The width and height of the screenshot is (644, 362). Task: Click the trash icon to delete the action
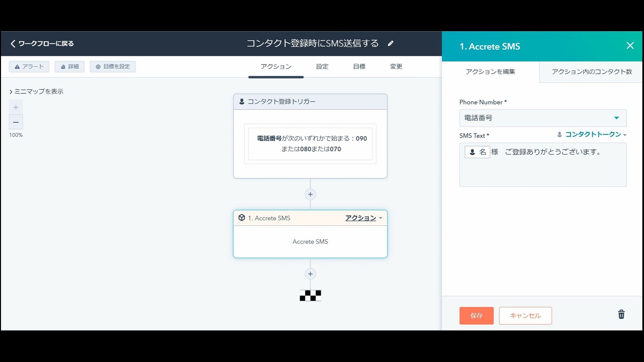[x=621, y=314]
